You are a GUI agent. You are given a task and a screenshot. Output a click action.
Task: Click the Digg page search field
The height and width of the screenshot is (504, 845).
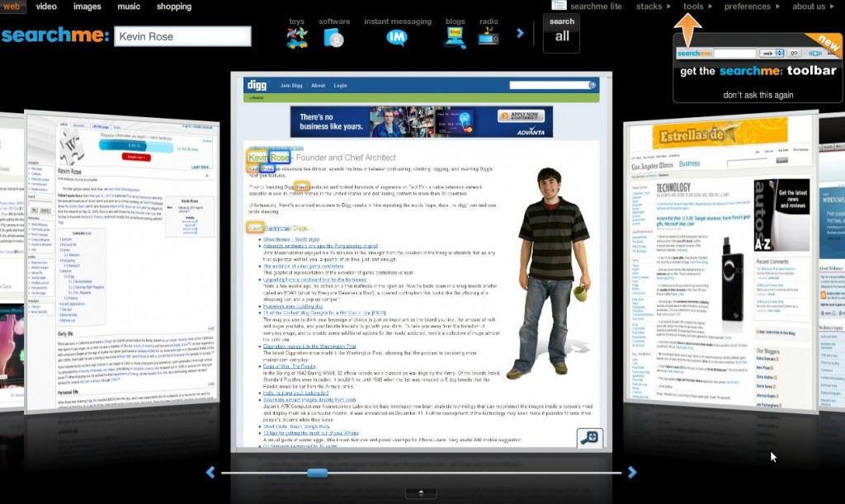tap(549, 85)
